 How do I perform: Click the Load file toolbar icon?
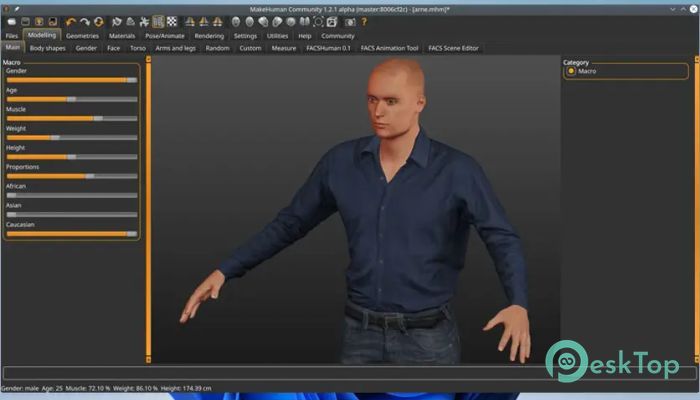[x=25, y=21]
